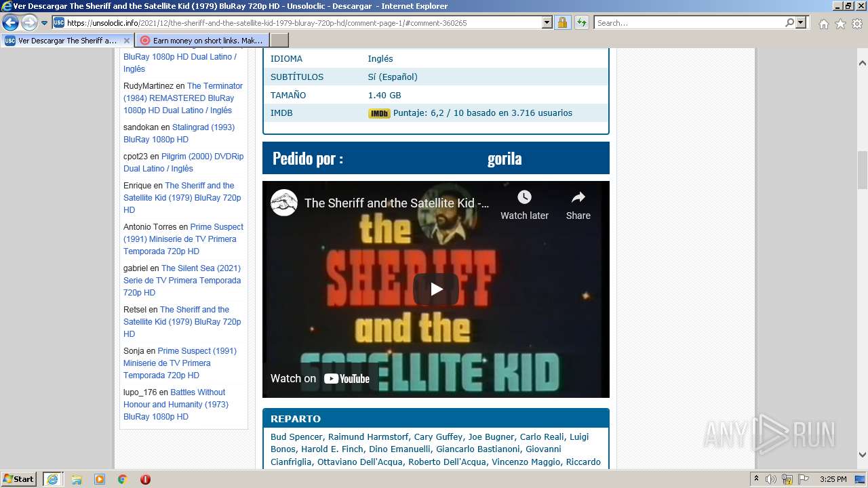This screenshot has height=488, width=868.
Task: Open Ottaviano Dell'Acqua cast link
Action: [359, 462]
